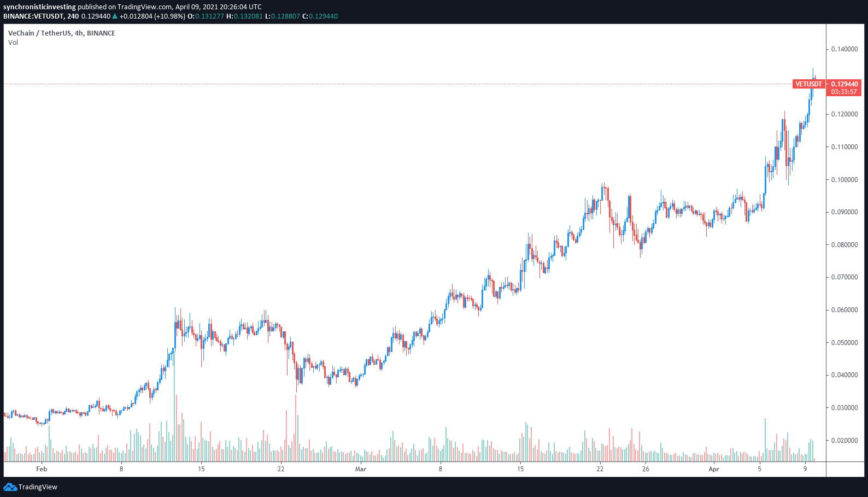The image size is (868, 497).
Task: Click the 0.100000 price axis label
Action: 844,180
